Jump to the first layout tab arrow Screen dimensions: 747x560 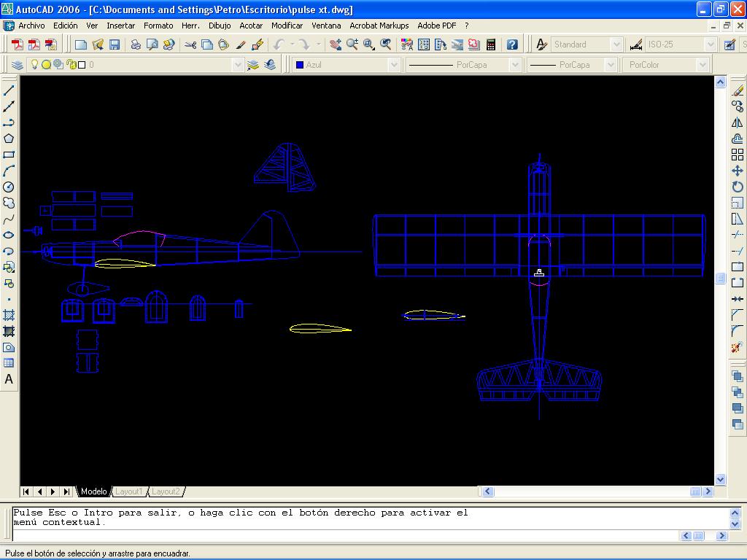coord(26,491)
